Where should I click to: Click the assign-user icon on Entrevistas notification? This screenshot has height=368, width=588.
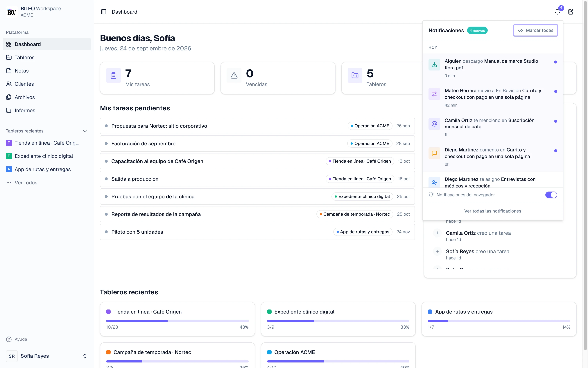click(434, 182)
